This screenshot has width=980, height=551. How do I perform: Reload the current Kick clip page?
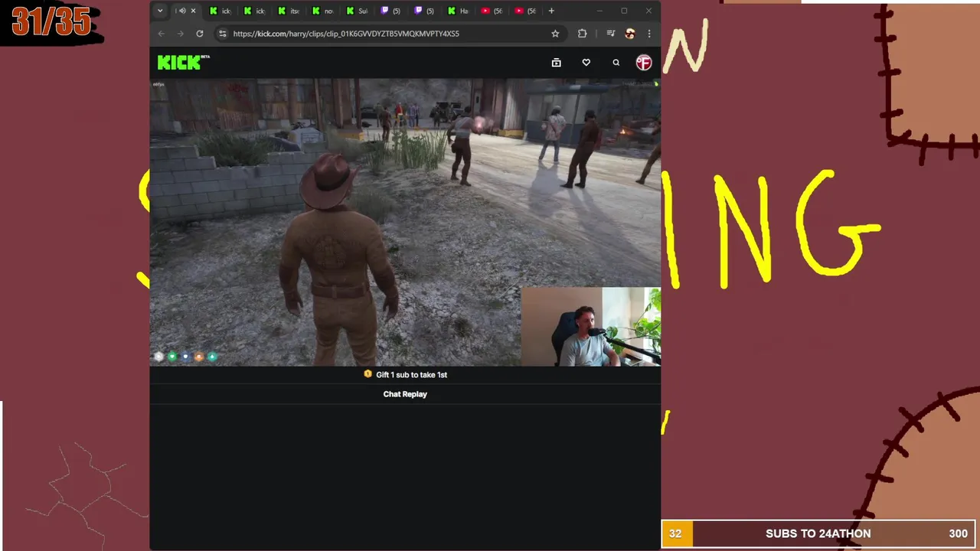(200, 34)
